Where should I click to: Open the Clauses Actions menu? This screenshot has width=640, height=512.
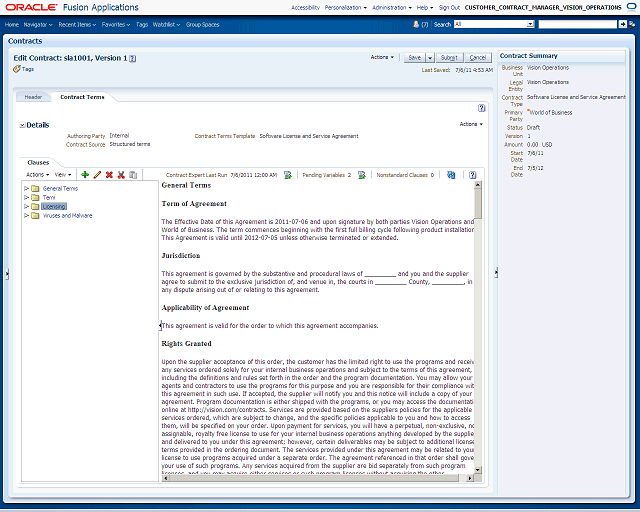38,174
